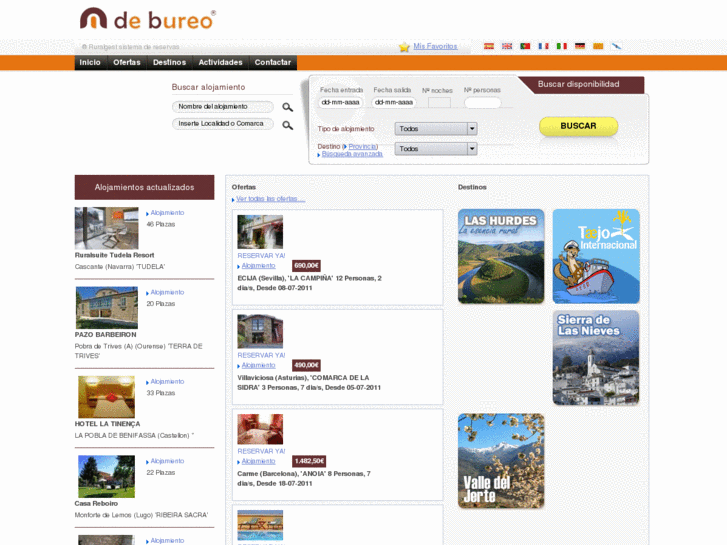This screenshot has width=727, height=545.
Task: Click Alojamiento link in Villaviciosa offer
Action: pyautogui.click(x=258, y=365)
